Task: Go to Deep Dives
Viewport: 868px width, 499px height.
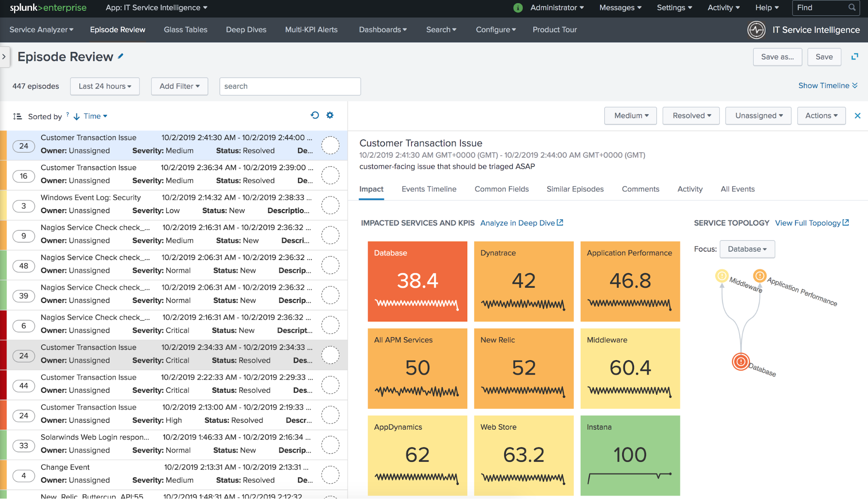Action: point(246,30)
